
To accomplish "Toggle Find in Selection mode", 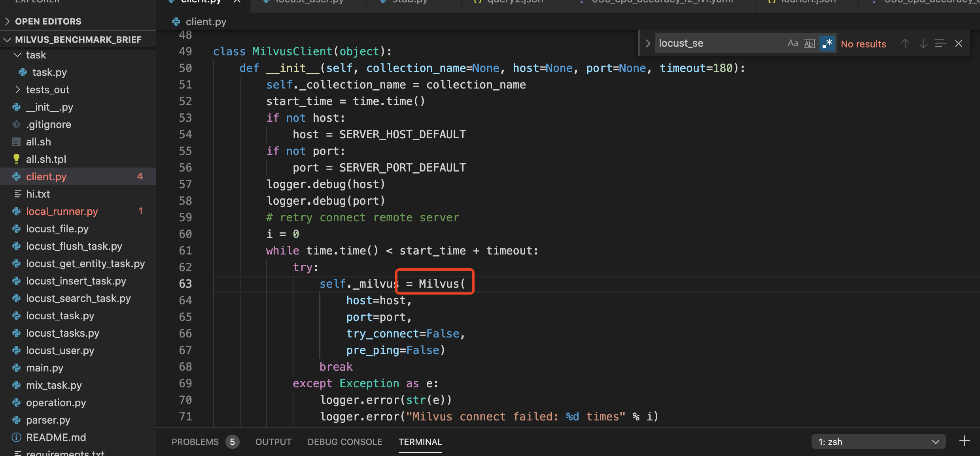I will [x=940, y=43].
